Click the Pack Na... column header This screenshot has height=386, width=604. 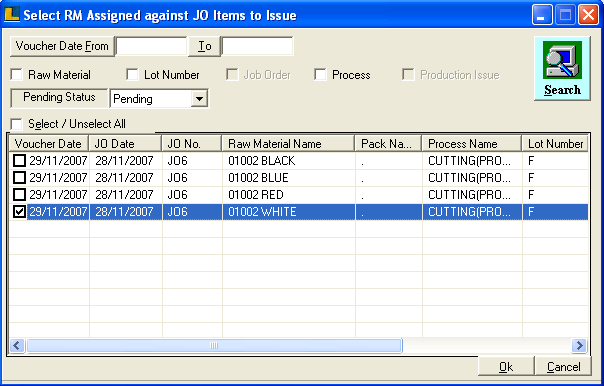click(389, 144)
